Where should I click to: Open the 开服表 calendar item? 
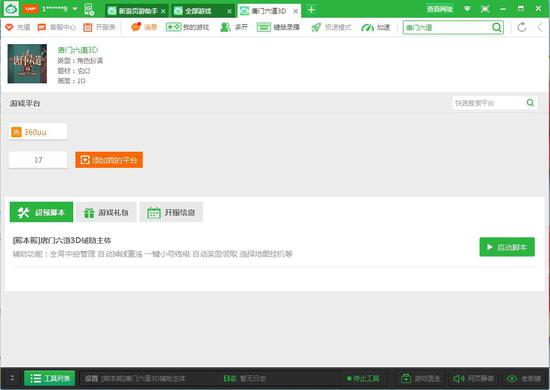(x=99, y=27)
